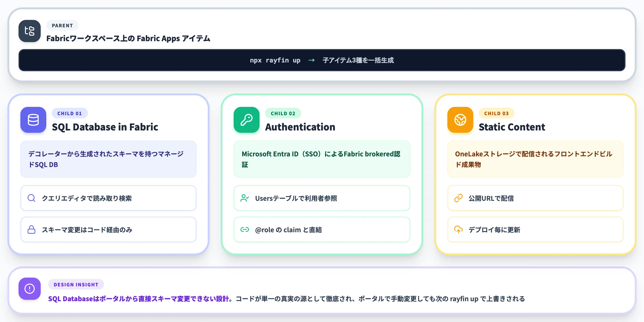This screenshot has height=322, width=644.
Task: Click the SQL Database in Fabric heading
Action: [x=105, y=127]
